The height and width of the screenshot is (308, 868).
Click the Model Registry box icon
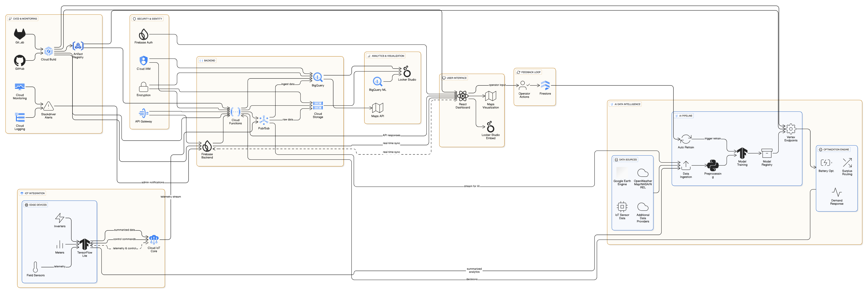pos(767,153)
